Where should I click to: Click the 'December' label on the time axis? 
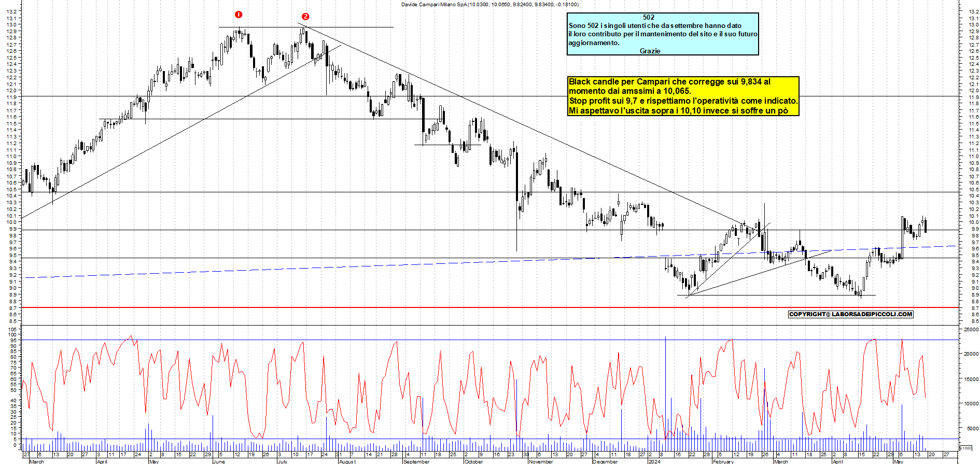605,461
